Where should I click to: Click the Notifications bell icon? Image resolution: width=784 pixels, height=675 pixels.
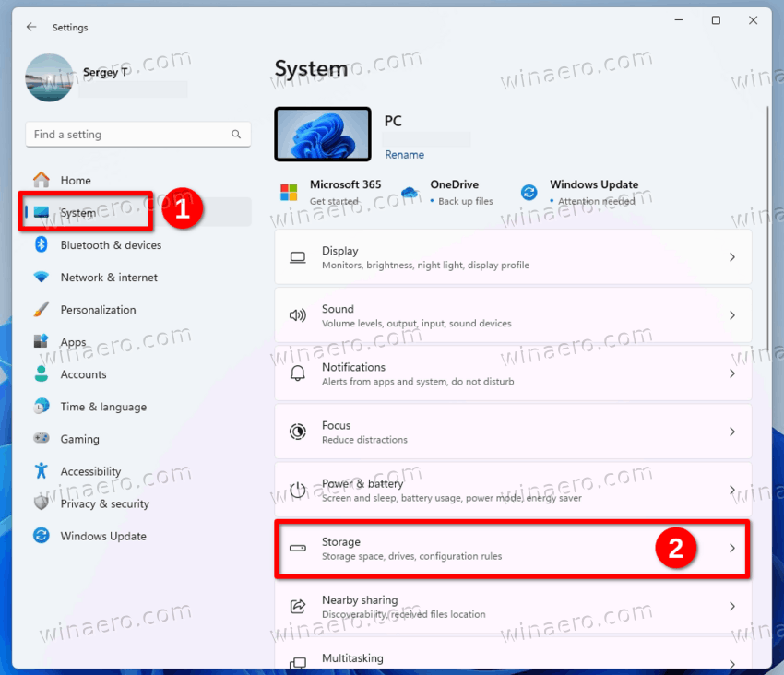298,373
